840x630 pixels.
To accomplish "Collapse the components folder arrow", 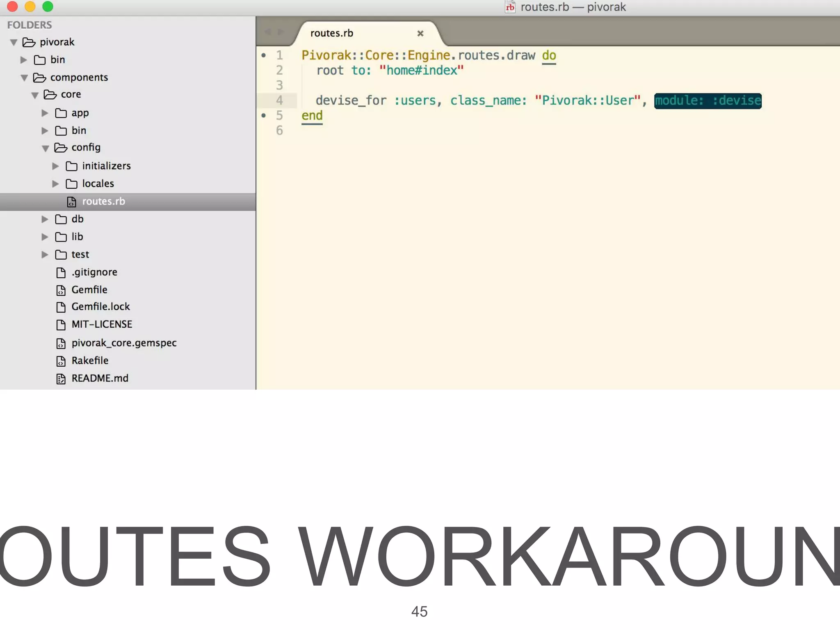I will tap(24, 78).
